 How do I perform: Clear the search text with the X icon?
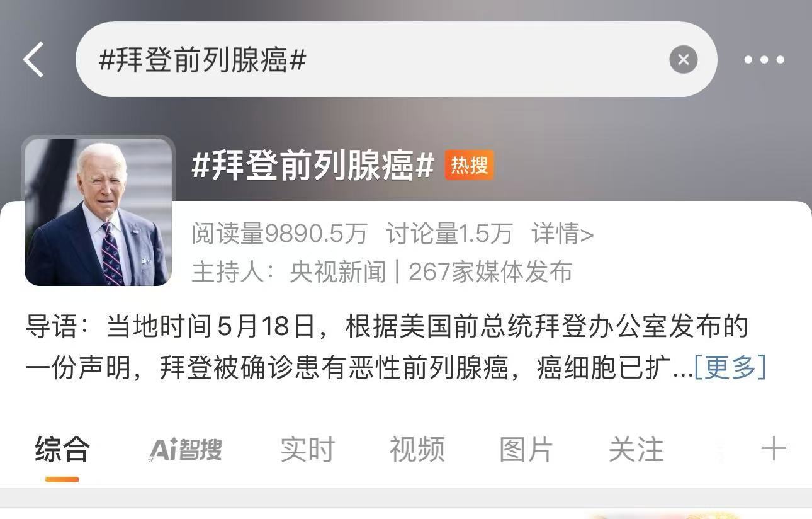[x=683, y=60]
